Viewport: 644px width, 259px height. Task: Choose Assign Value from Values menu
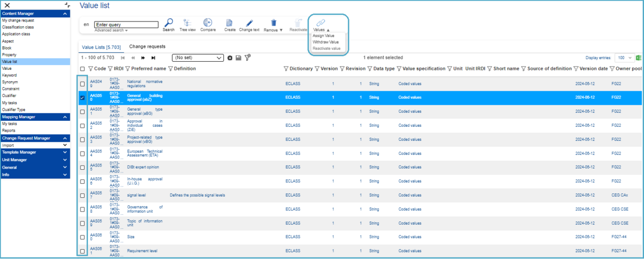pos(324,36)
